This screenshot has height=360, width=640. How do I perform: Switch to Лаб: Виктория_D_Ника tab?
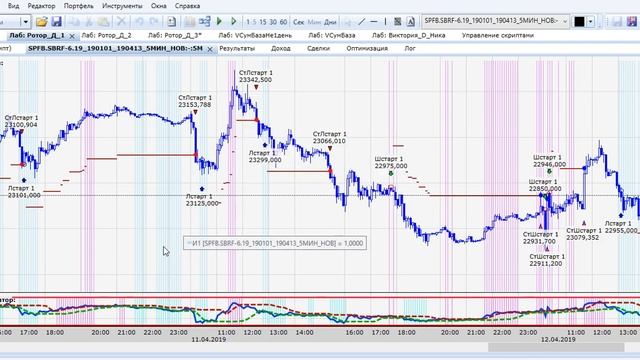pos(408,36)
